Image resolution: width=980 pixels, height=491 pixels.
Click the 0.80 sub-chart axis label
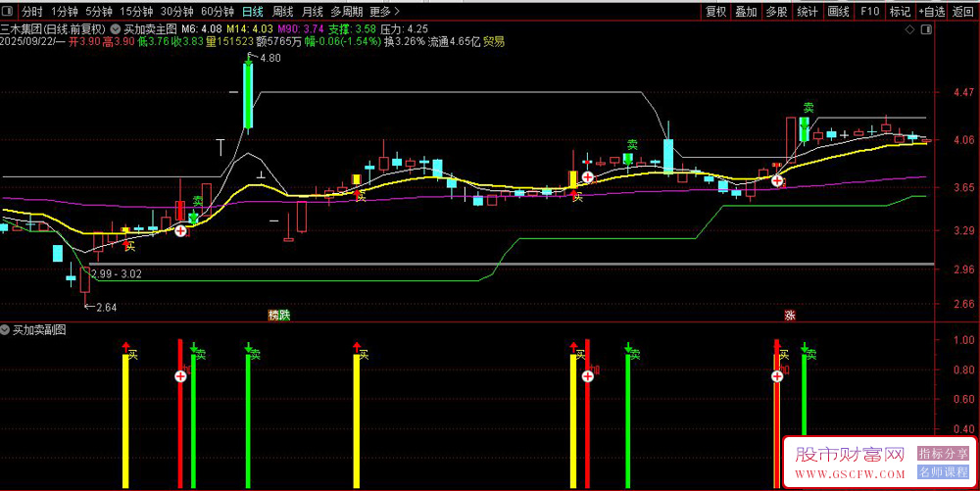961,369
